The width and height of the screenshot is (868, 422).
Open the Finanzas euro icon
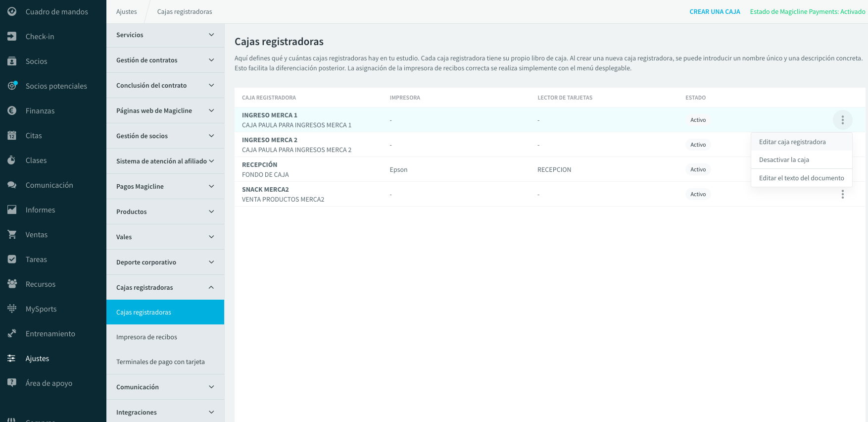pos(12,110)
